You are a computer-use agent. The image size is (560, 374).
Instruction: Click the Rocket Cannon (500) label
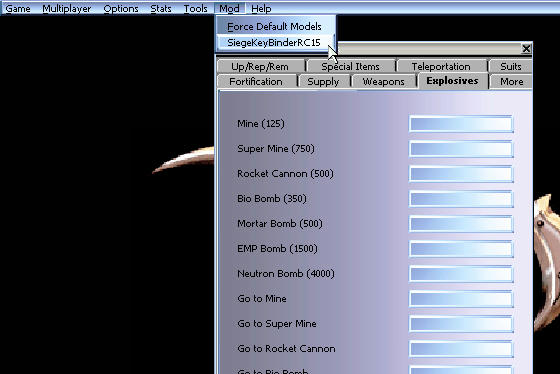point(285,174)
